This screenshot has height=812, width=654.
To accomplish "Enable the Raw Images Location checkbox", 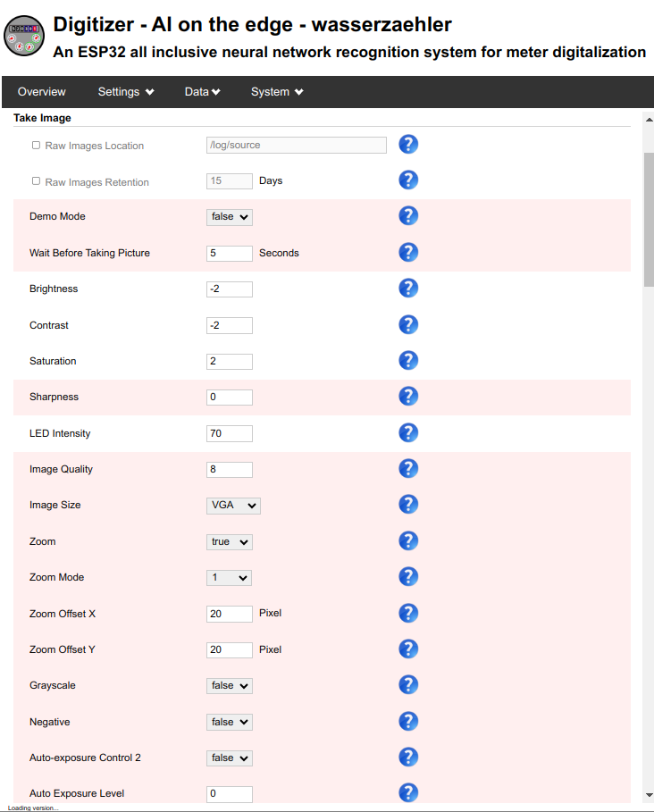I will click(x=37, y=146).
